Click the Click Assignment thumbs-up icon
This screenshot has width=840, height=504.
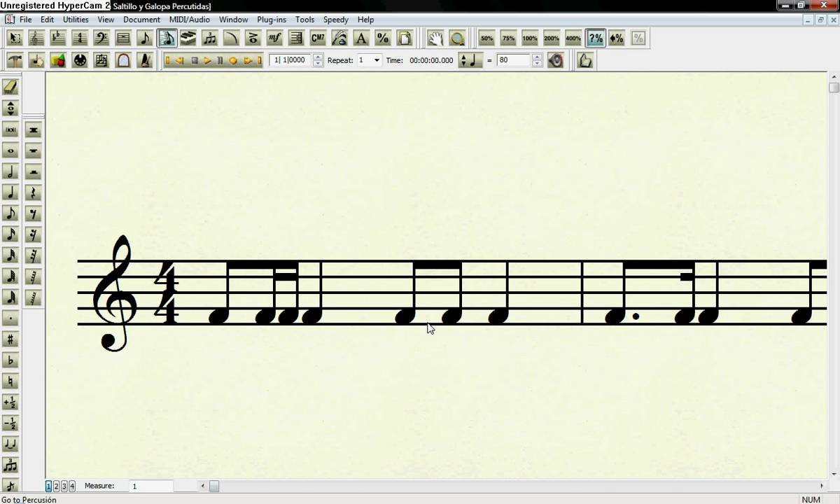coord(585,60)
